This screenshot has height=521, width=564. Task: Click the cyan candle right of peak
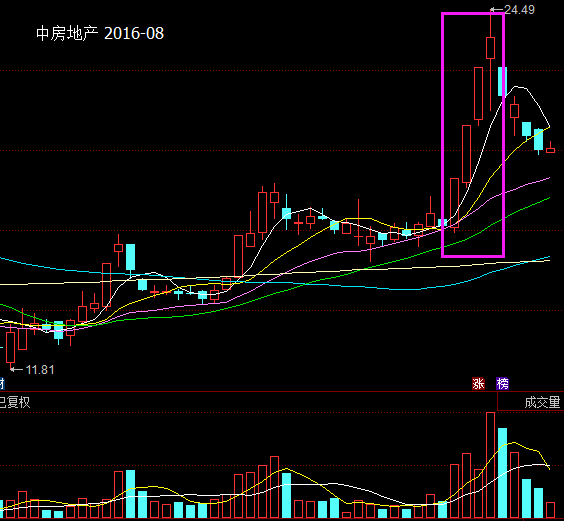502,81
